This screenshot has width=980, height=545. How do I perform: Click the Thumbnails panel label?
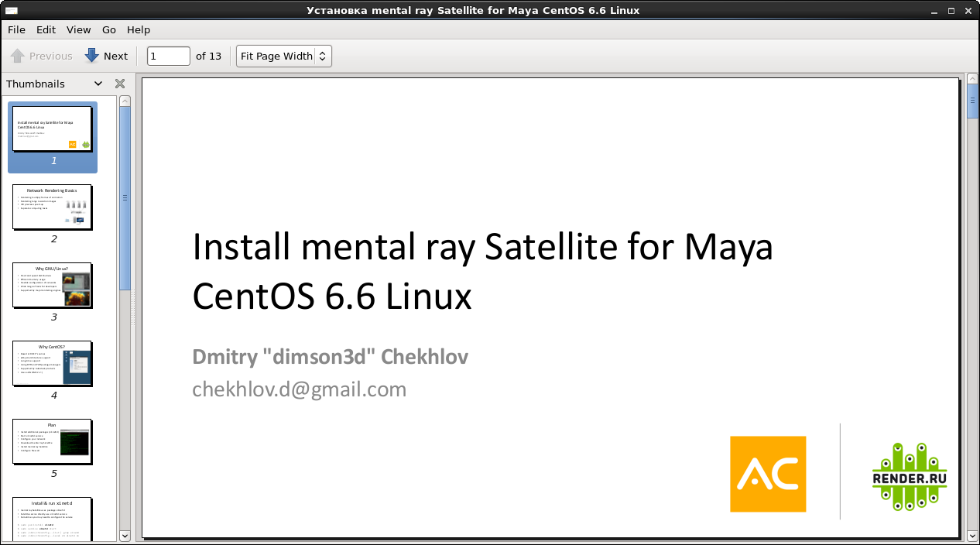(36, 84)
